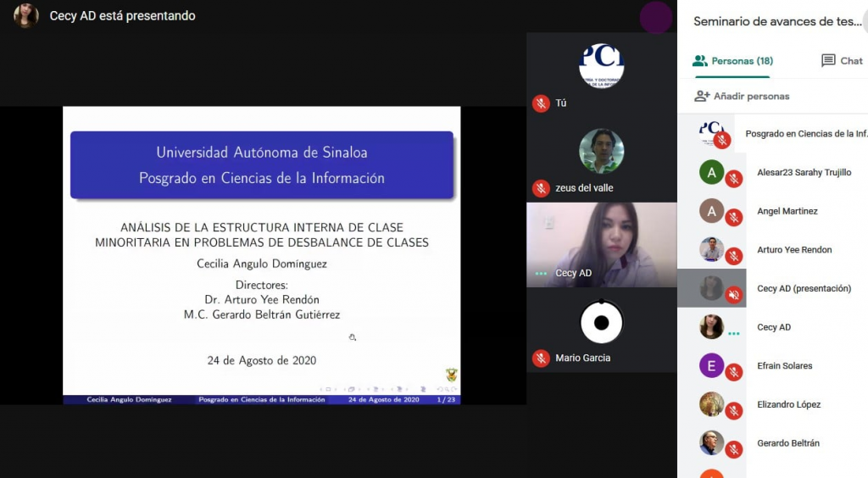Open the Personas (18) tab
The image size is (868, 478).
tap(732, 61)
